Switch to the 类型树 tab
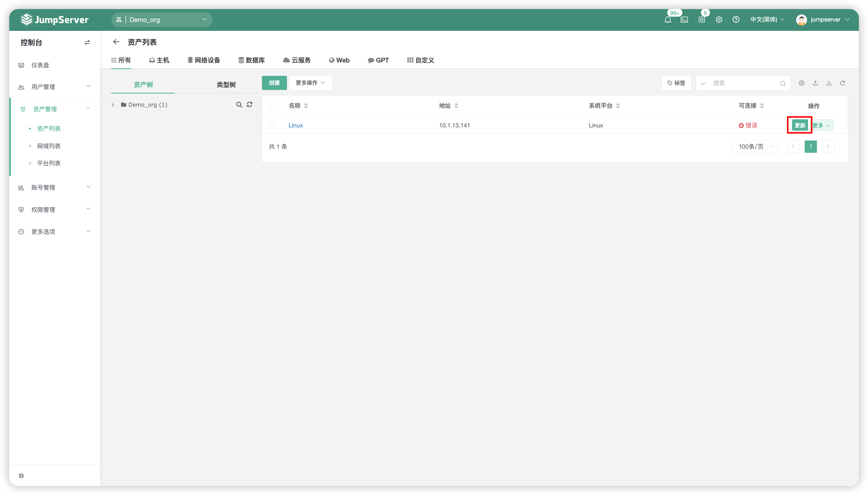Viewport: 868px width, 495px height. pos(226,85)
